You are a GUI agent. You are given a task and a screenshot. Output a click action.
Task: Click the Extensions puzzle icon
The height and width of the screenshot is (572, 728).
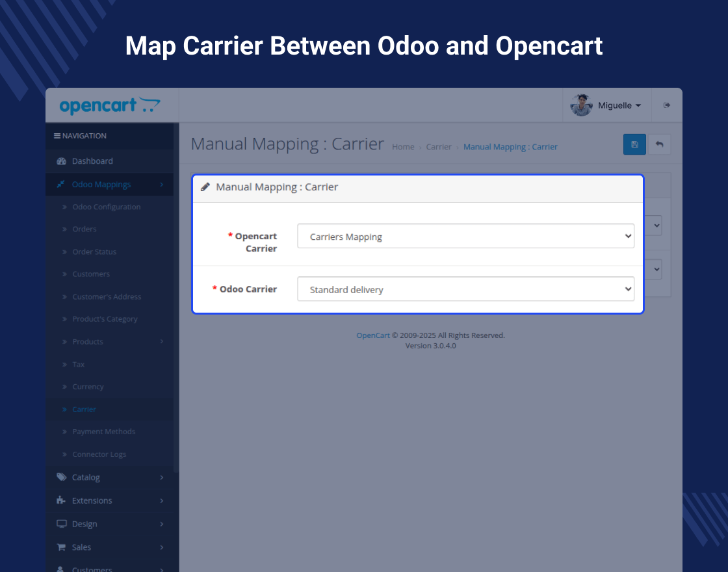(61, 500)
